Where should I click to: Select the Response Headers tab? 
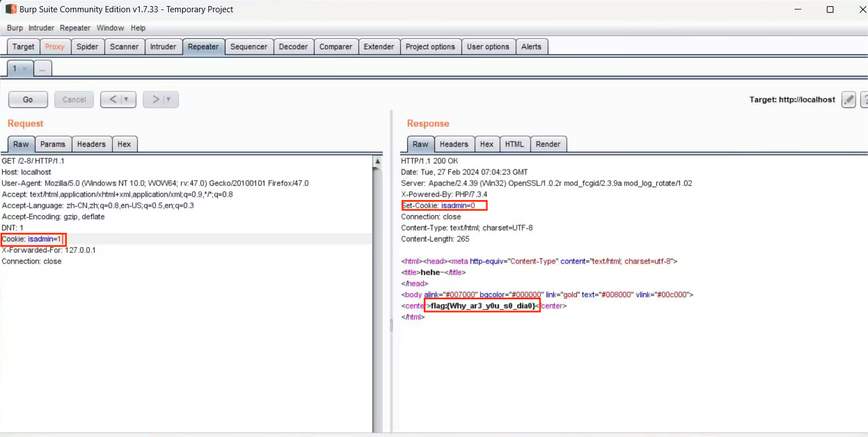click(x=454, y=144)
